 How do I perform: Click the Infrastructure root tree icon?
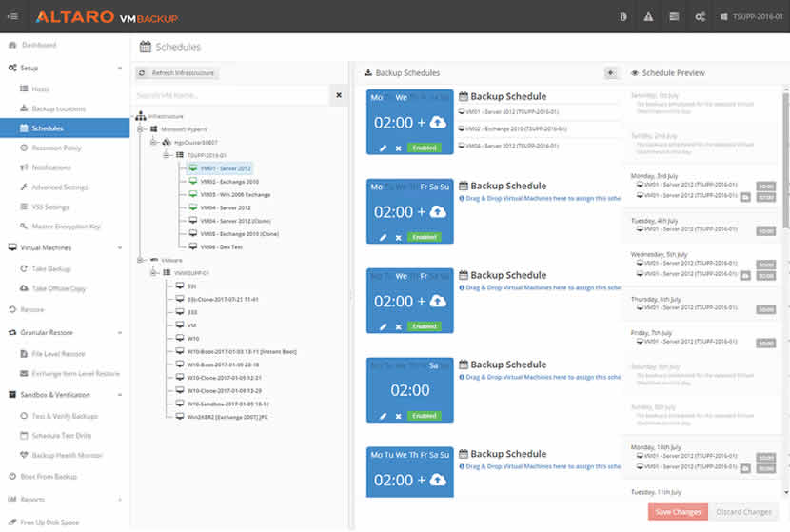point(141,116)
